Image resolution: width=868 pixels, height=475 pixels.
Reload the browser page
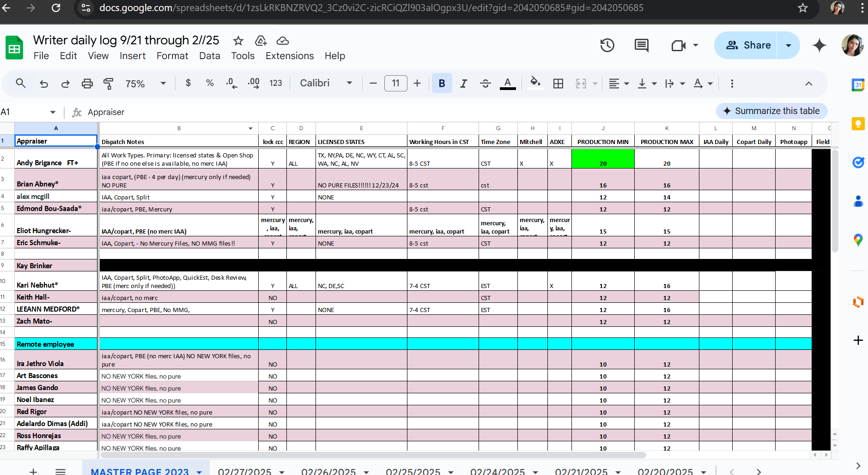[x=56, y=8]
